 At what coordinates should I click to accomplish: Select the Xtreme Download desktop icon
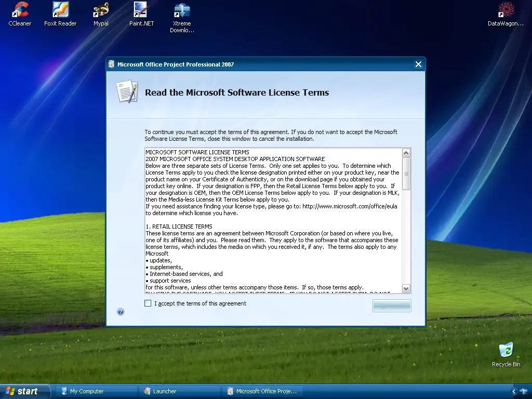tap(182, 18)
